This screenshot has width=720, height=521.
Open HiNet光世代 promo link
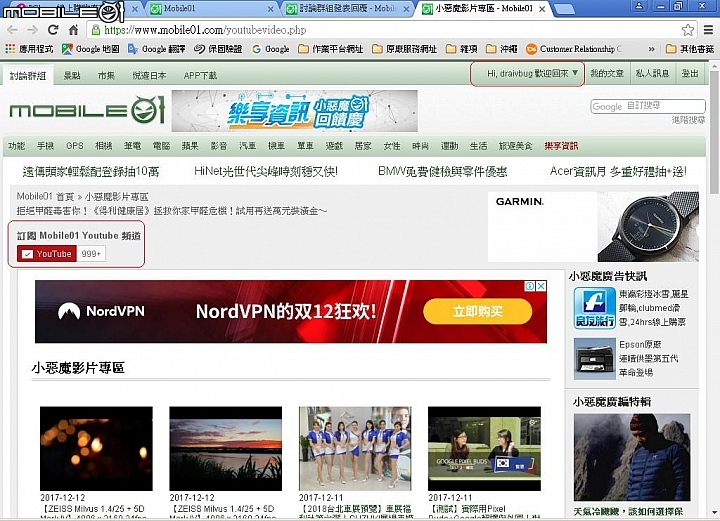[266, 172]
